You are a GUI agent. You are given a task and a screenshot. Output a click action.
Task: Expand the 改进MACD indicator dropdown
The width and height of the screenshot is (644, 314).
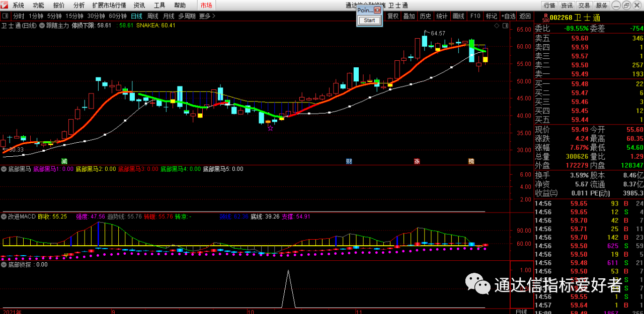5,217
